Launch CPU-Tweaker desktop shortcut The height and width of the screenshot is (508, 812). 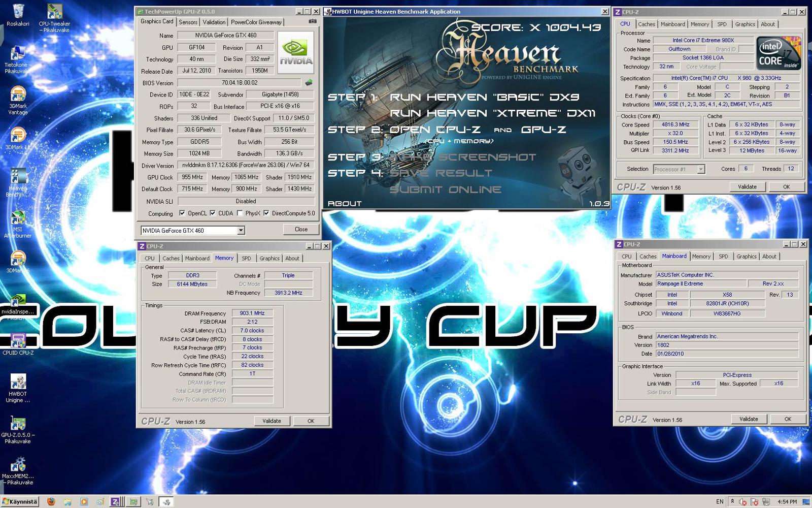pyautogui.click(x=54, y=18)
